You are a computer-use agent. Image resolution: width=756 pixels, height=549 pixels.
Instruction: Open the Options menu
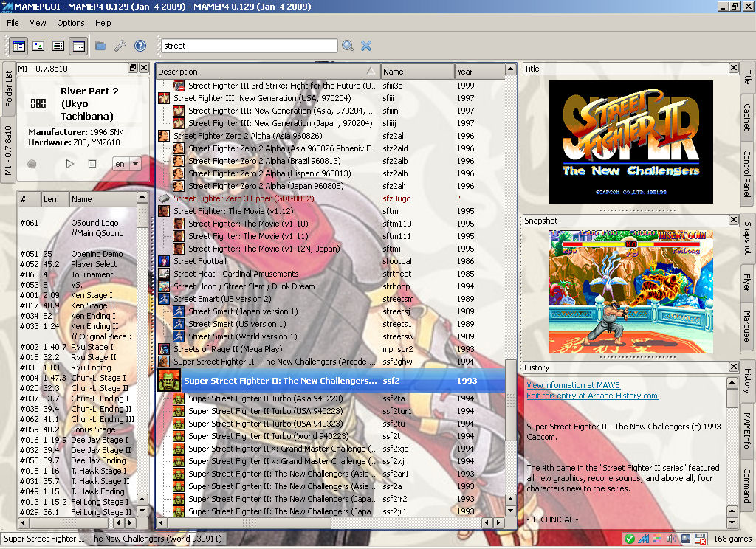click(x=70, y=23)
